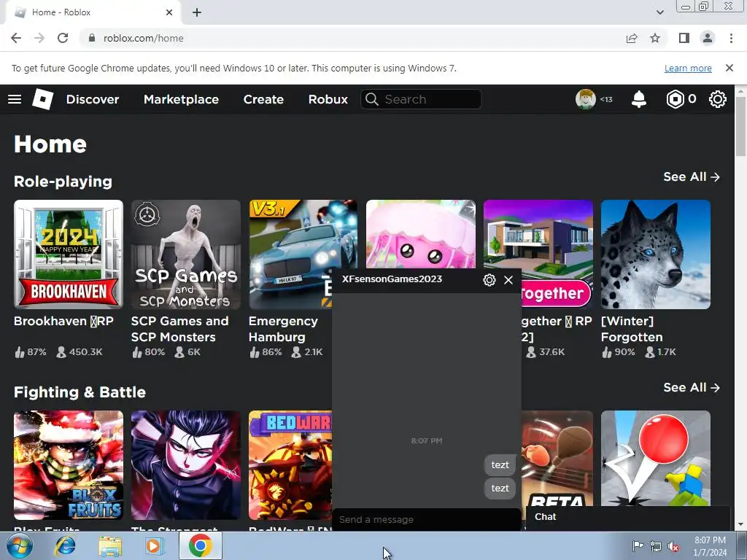Close the XFsensonGames2023 chat window

(x=508, y=280)
